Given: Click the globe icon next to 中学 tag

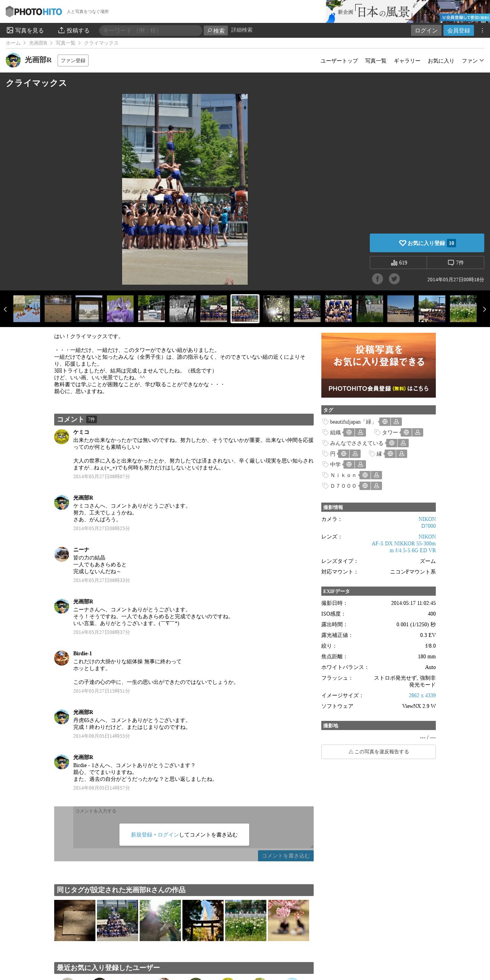Looking at the screenshot, I should [x=349, y=464].
